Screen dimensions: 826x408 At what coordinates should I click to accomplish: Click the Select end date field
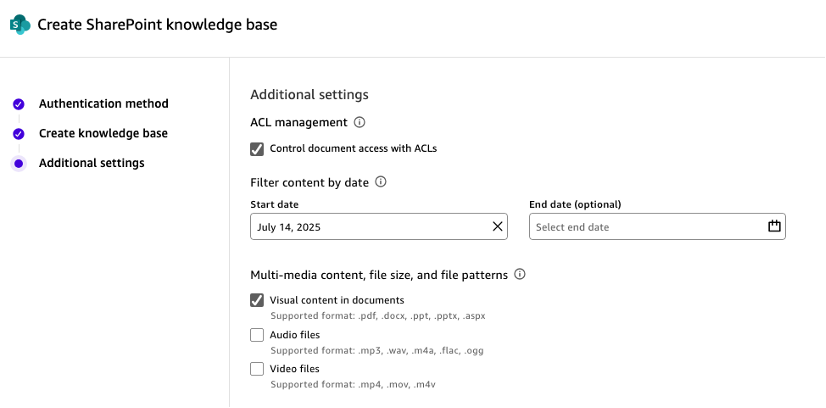coord(657,226)
